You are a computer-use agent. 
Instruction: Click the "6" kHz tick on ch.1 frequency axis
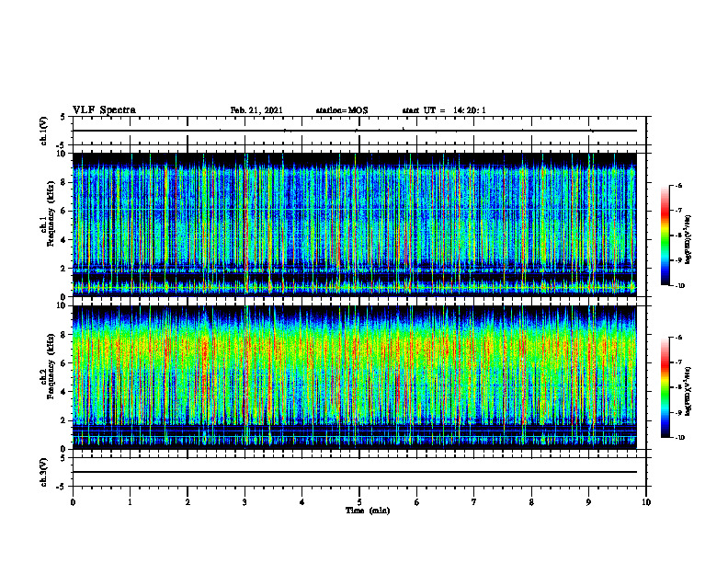[x=64, y=211]
